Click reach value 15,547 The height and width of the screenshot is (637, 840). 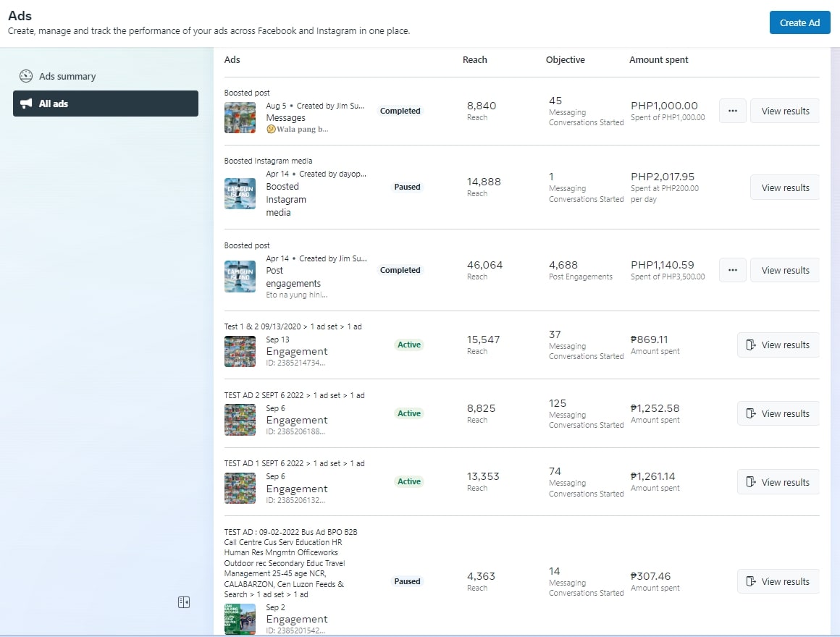(483, 339)
